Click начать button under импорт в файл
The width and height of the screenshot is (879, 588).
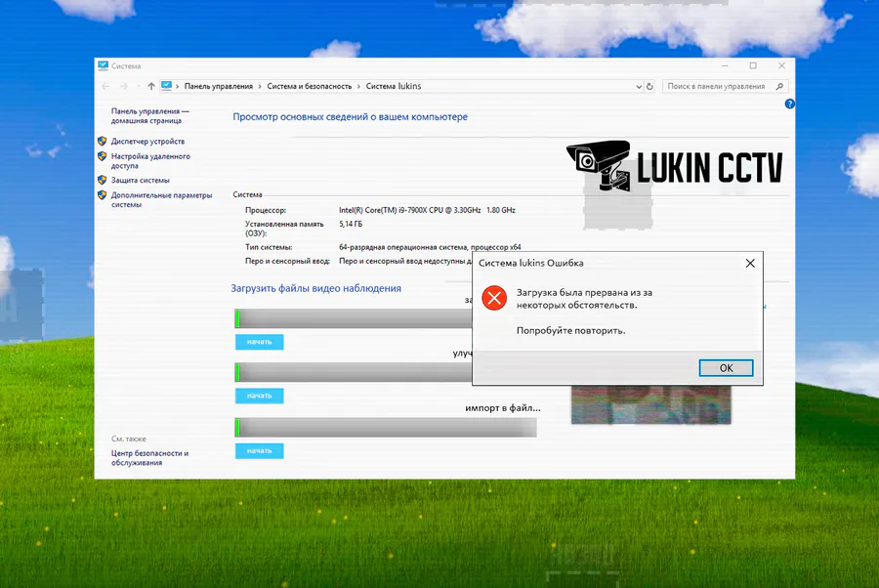tap(259, 450)
